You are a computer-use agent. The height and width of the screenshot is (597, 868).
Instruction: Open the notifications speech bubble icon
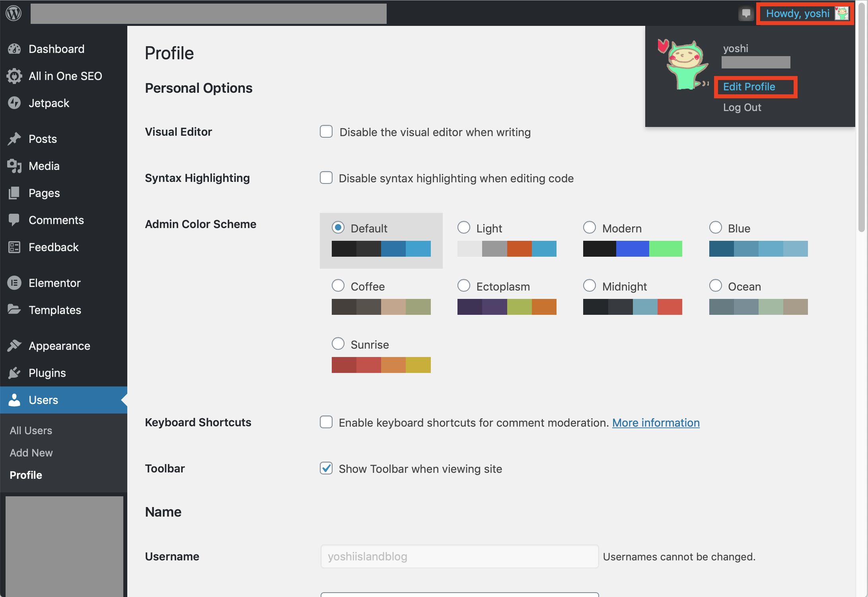click(x=746, y=14)
